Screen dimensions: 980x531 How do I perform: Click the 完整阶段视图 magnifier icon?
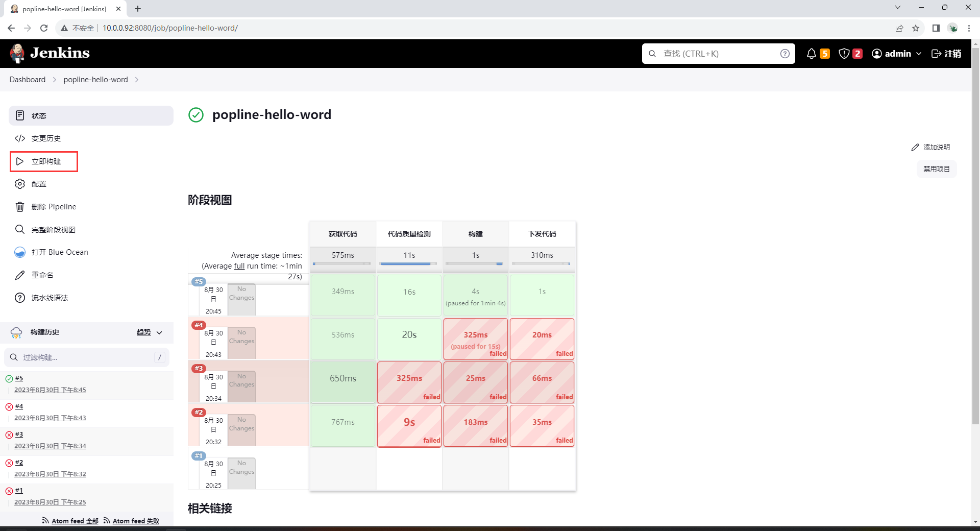(20, 229)
